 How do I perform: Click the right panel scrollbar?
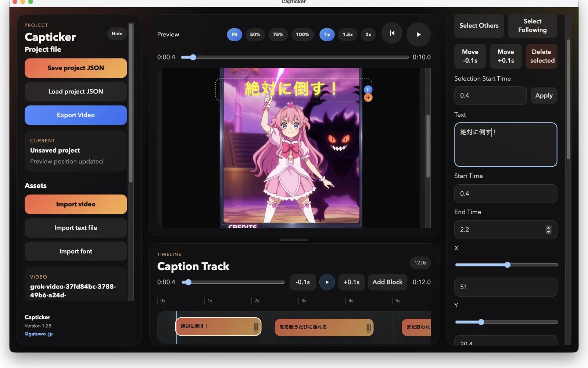(568, 99)
